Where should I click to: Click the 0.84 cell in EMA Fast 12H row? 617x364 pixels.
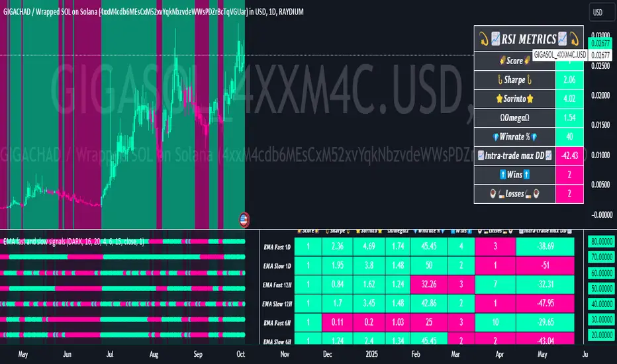click(x=337, y=285)
